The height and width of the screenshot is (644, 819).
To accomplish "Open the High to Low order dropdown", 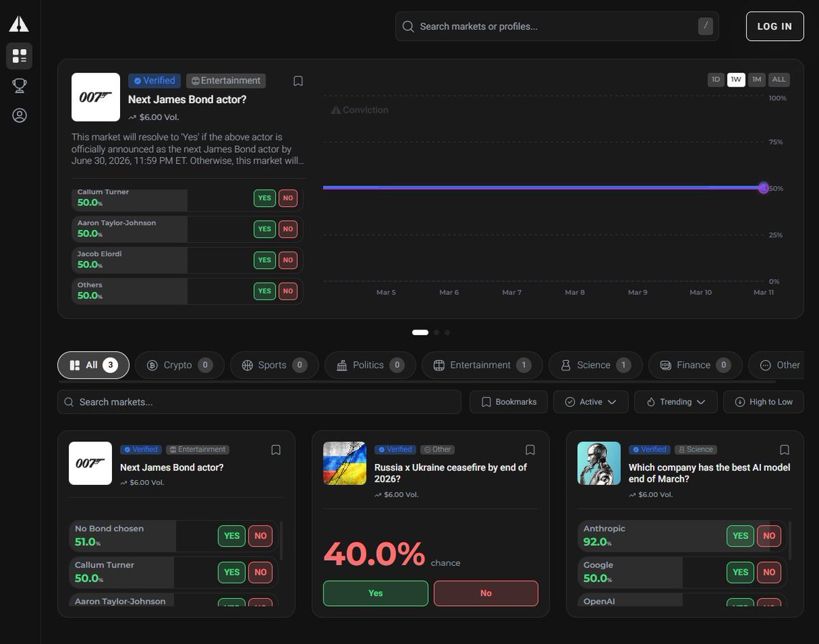I will [764, 402].
